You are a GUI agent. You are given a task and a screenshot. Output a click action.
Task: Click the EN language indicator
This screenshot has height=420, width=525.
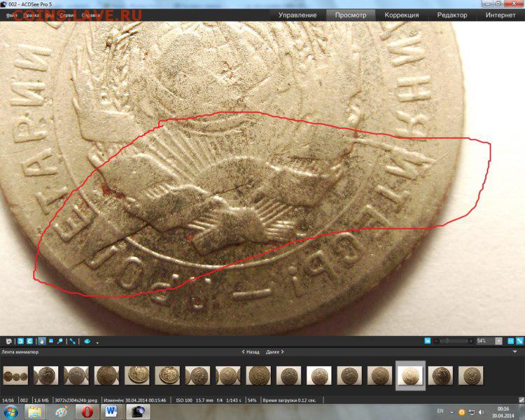coord(440,411)
